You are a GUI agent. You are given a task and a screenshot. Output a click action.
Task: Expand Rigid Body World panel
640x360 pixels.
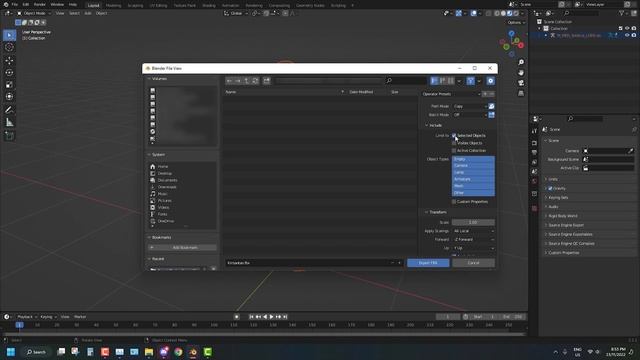(x=562, y=216)
